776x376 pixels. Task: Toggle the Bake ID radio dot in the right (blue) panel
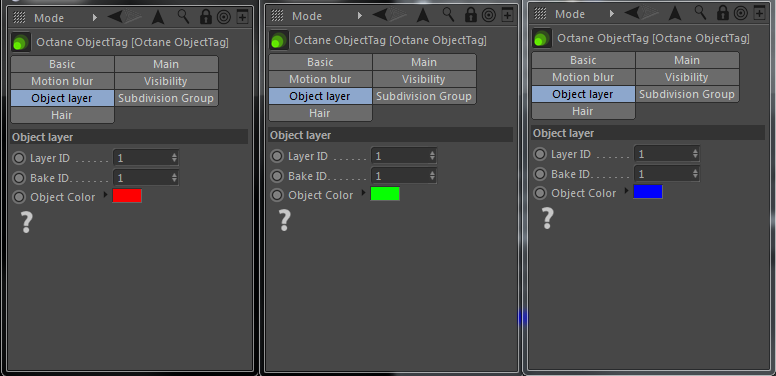click(540, 174)
